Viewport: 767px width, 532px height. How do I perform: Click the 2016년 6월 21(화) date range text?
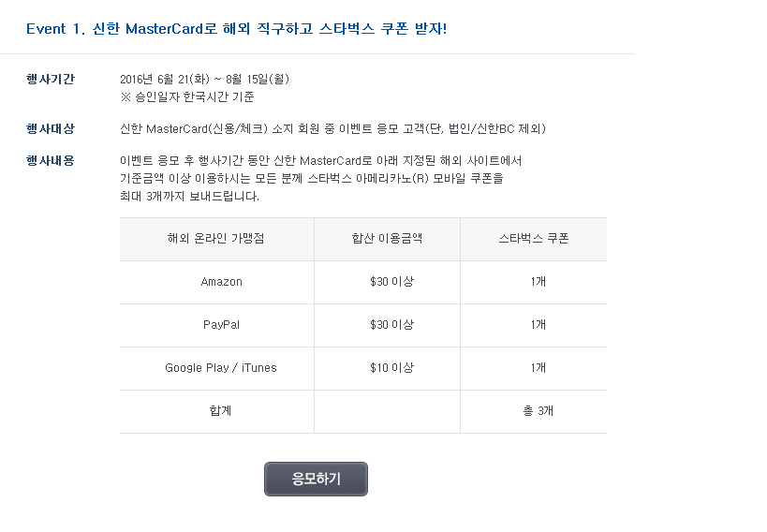click(198, 80)
